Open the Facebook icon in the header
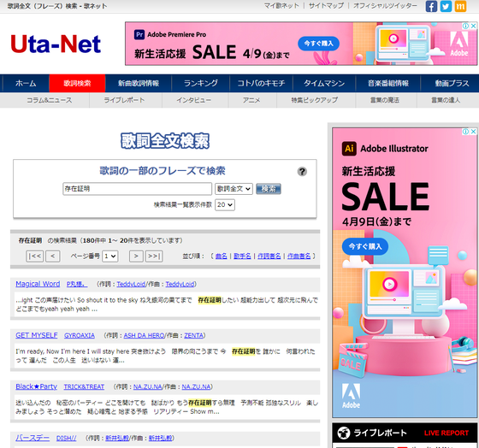 [x=431, y=6]
